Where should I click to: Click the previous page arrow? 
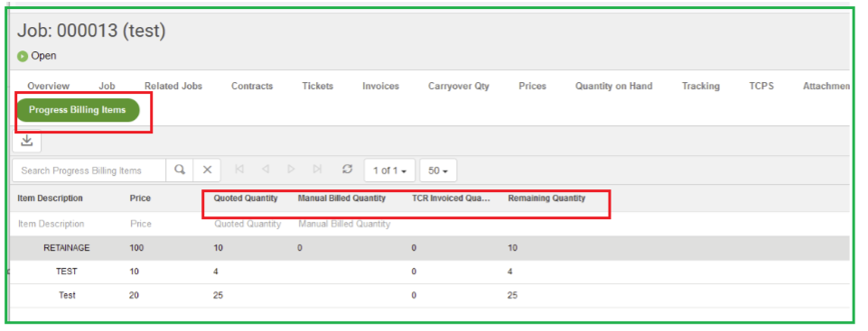click(266, 170)
